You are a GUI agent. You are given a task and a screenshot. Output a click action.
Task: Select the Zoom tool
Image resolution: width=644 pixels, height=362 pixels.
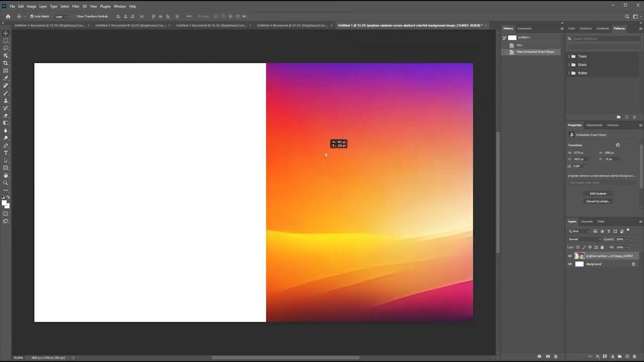tap(6, 183)
